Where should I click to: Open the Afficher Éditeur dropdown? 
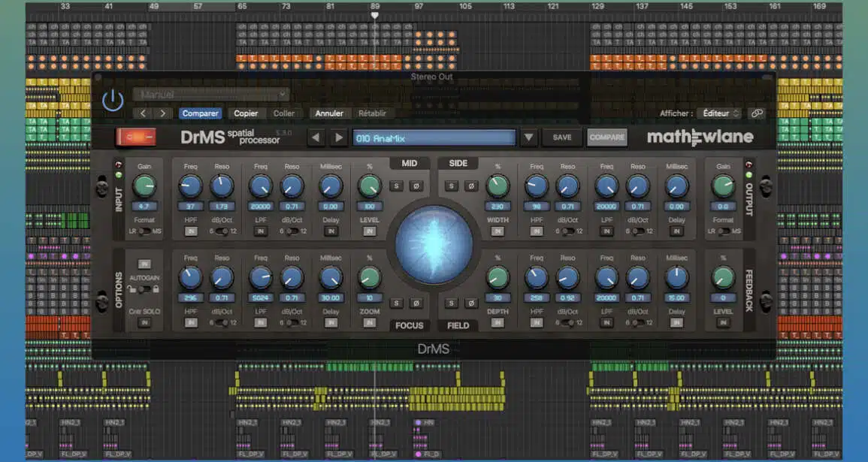point(718,113)
